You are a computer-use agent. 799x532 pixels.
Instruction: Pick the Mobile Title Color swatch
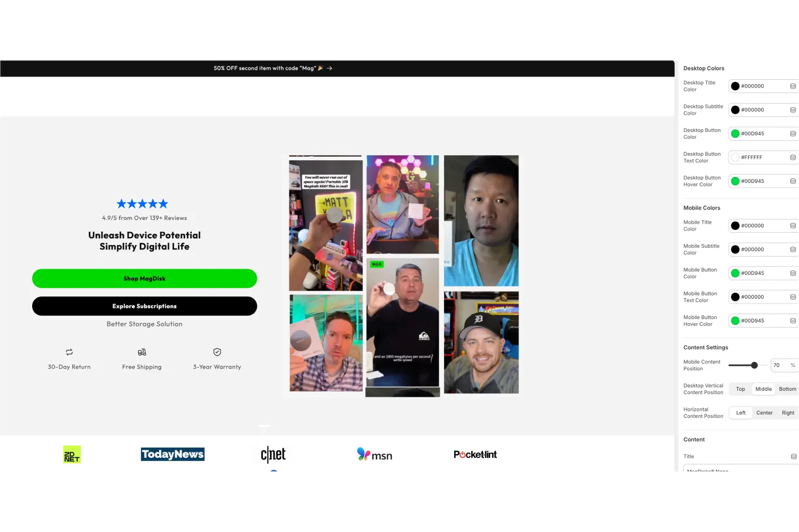735,226
